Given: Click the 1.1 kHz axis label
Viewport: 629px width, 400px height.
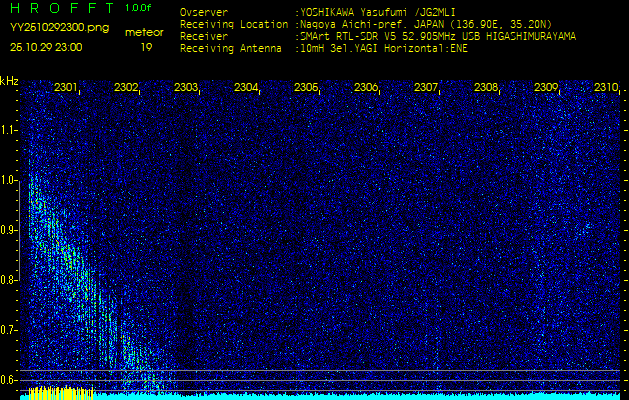Looking at the screenshot, I should (x=8, y=130).
